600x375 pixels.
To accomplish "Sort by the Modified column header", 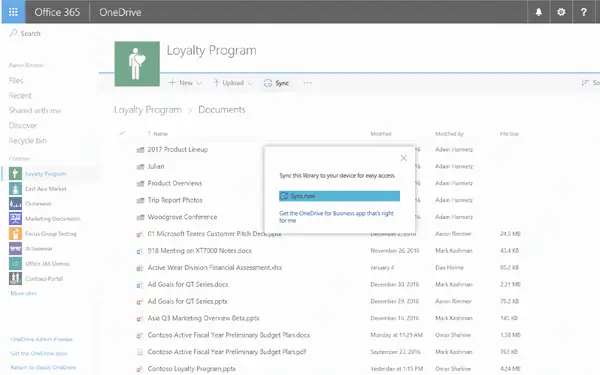I will [x=381, y=134].
